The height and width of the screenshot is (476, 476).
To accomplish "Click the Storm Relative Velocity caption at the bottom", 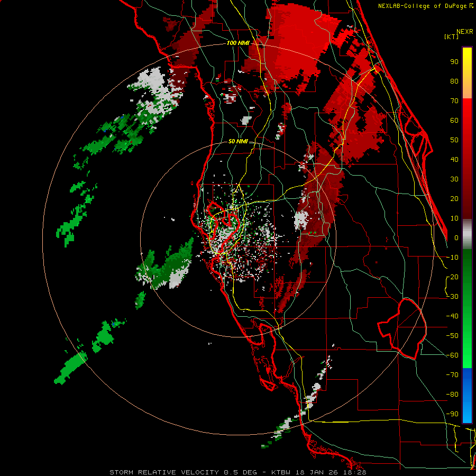I will 237,472.
